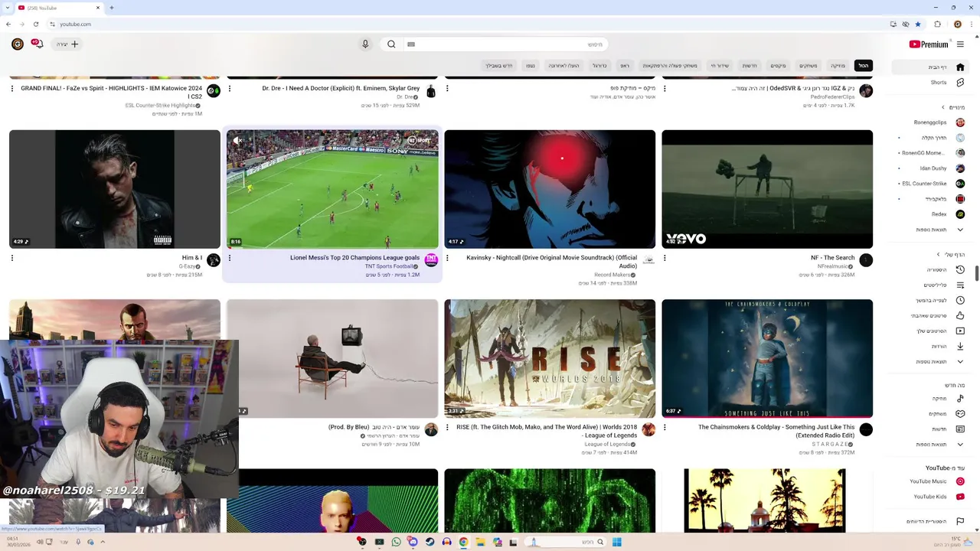This screenshot has width=980, height=551.
Task: Open options menu for Lionel Messi video
Action: point(230,258)
